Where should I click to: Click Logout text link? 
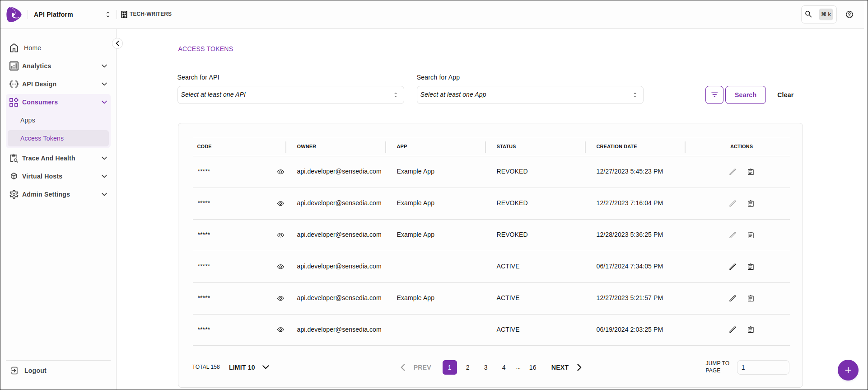click(x=35, y=371)
